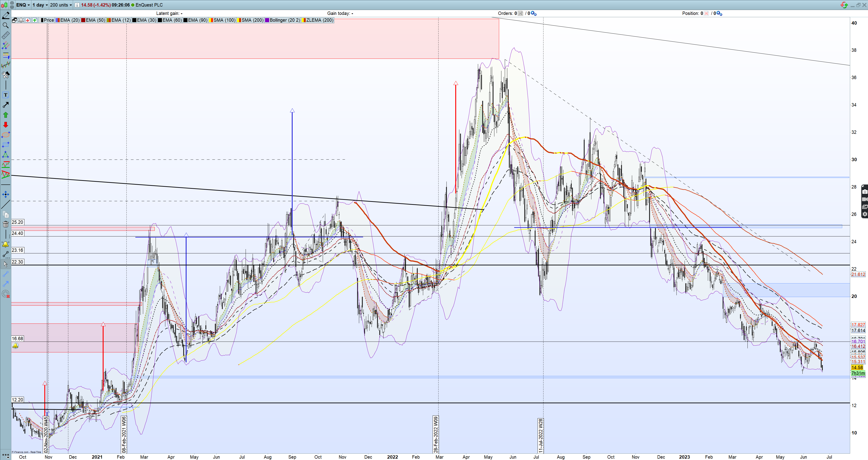The width and height of the screenshot is (868, 460).
Task: Select the diagonal trend line tool
Action: 5,204
